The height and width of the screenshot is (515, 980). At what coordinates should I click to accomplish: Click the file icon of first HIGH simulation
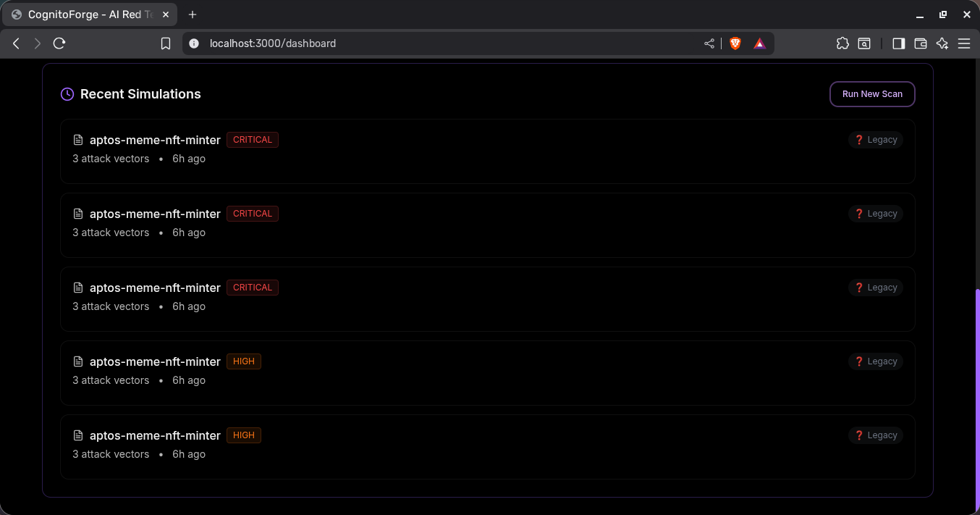pyautogui.click(x=78, y=361)
